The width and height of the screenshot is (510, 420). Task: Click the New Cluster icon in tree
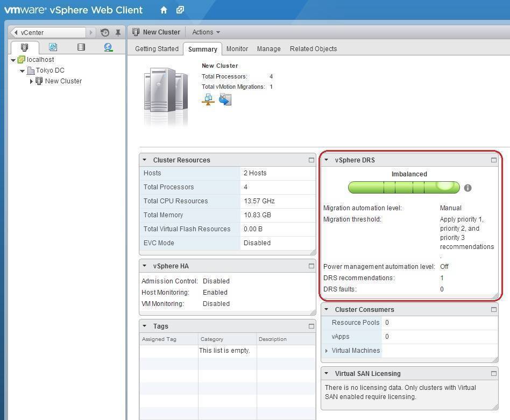[x=39, y=81]
